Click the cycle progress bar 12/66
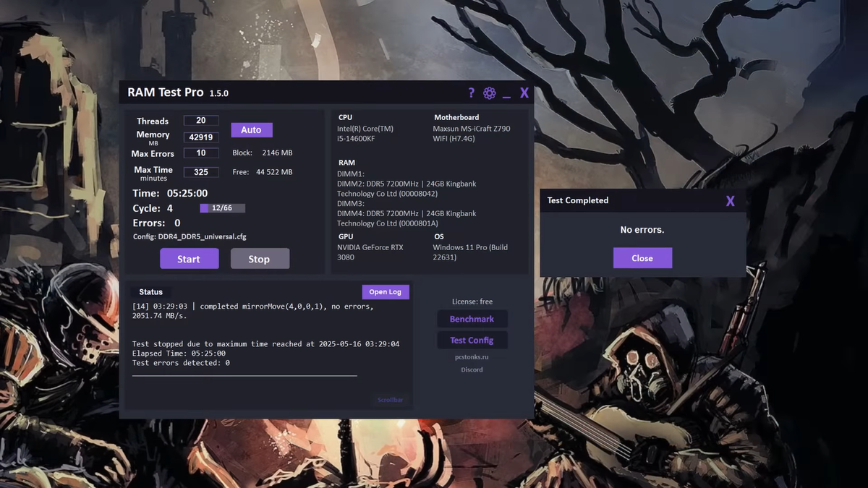 coord(222,208)
